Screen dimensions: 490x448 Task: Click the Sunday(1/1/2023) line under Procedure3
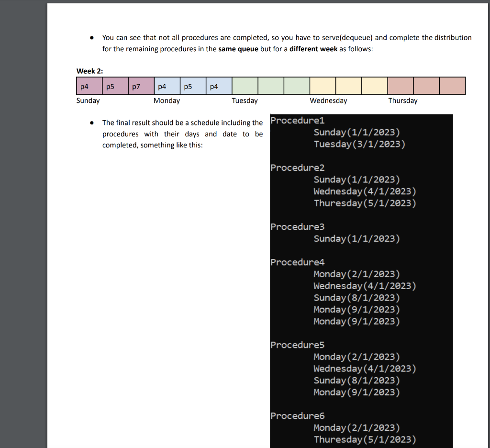click(x=356, y=238)
